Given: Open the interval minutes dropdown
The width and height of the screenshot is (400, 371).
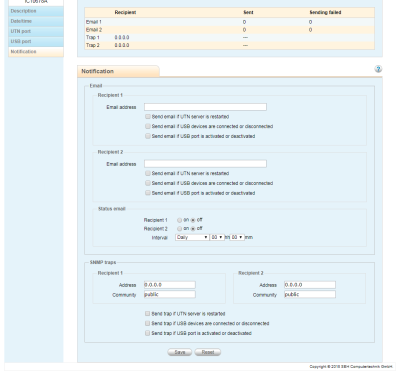Looking at the screenshot, I should 237,237.
